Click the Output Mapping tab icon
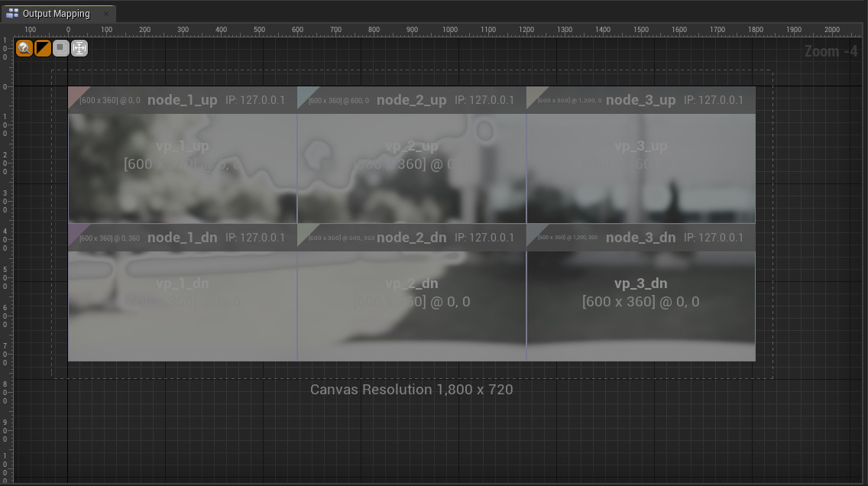Viewport: 868px width, 486px height. (x=12, y=13)
